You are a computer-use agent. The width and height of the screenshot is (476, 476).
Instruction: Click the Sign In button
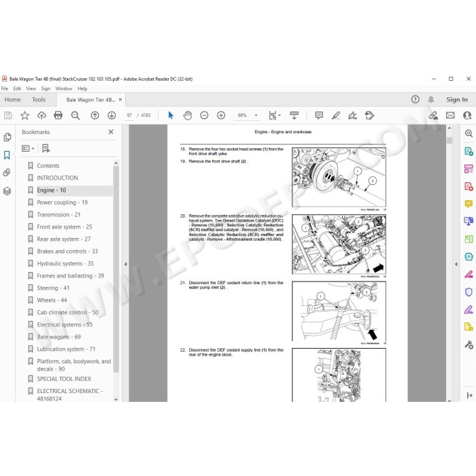coord(457,99)
